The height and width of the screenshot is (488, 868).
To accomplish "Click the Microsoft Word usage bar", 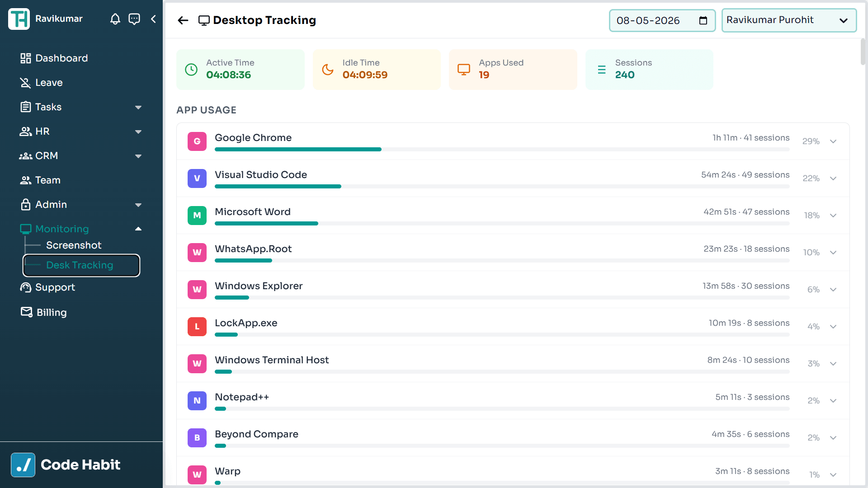I will pos(502,224).
